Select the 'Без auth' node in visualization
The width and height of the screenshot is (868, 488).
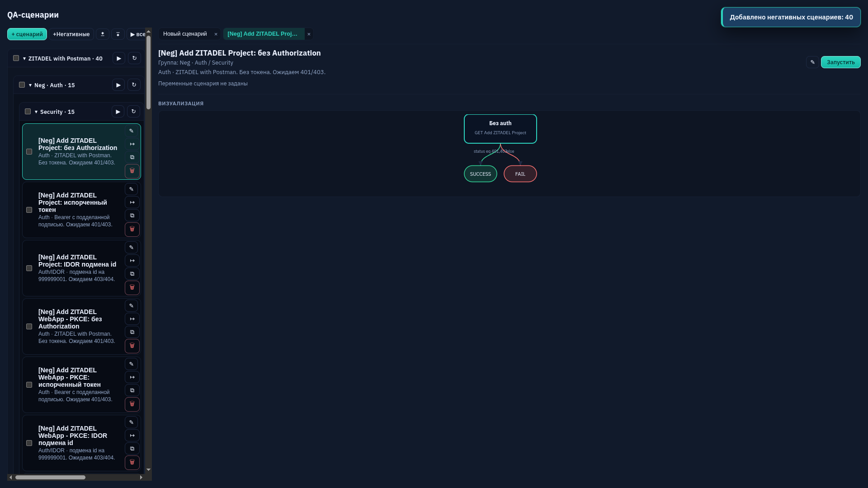pos(500,129)
